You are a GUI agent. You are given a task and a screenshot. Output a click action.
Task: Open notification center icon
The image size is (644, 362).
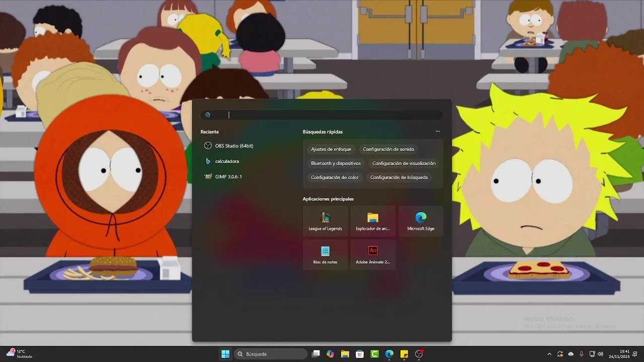635,354
